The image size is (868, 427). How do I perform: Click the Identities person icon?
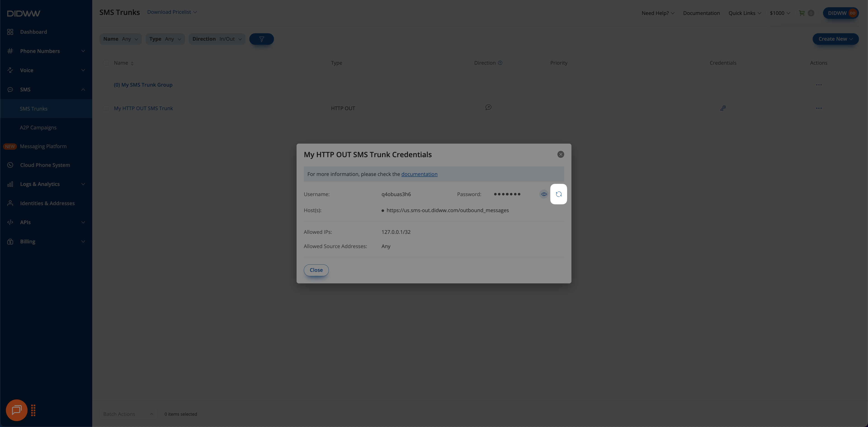click(10, 203)
